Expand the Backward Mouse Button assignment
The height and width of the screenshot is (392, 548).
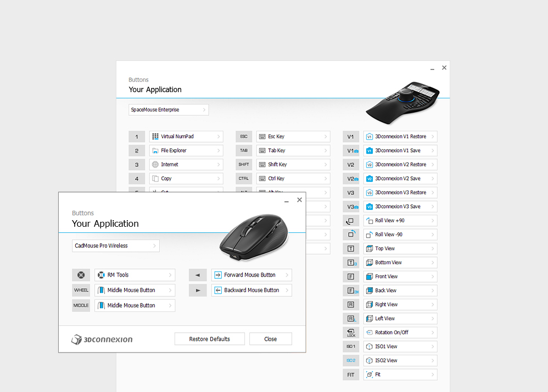point(251,290)
